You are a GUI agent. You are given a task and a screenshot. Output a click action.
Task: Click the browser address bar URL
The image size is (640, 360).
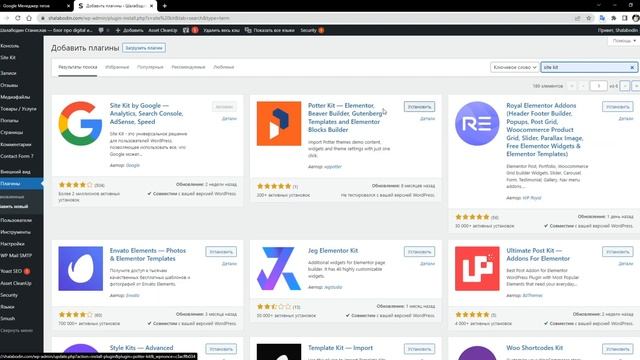(139, 18)
